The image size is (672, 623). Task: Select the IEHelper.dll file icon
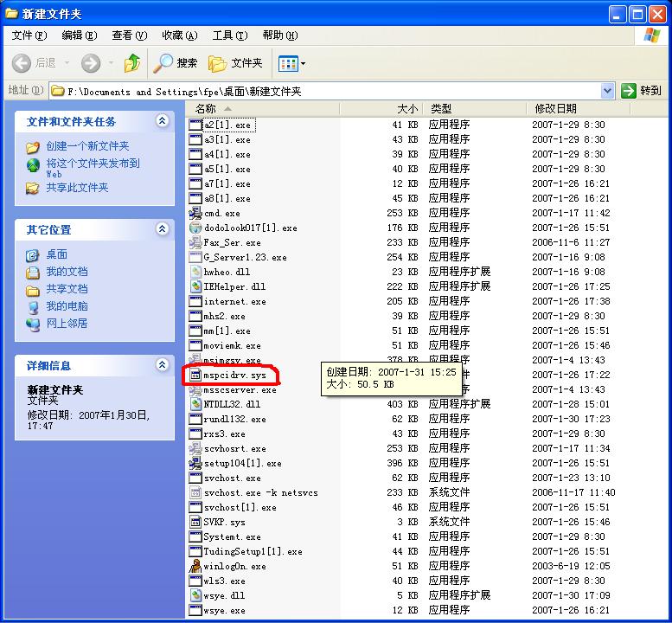point(195,286)
